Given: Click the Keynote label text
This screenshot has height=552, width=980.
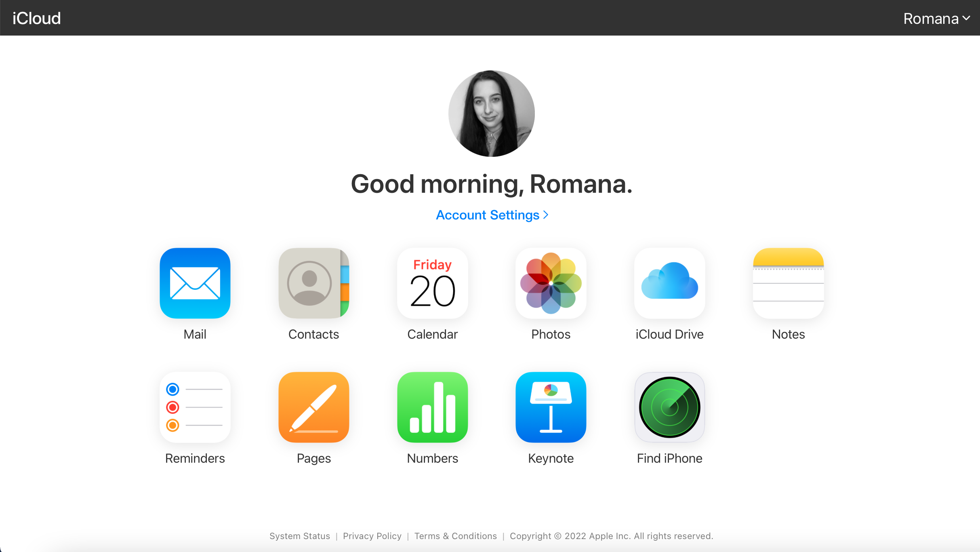Looking at the screenshot, I should point(551,459).
